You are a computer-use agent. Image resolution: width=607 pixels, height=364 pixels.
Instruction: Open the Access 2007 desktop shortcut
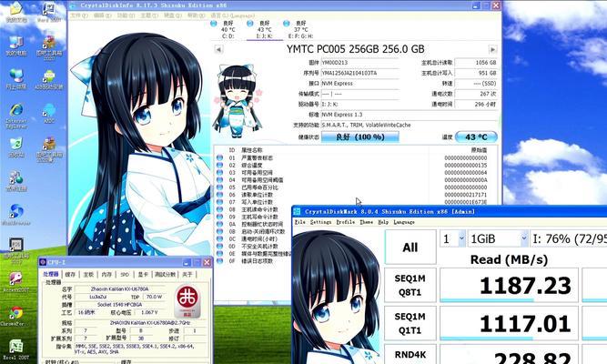tap(16, 282)
